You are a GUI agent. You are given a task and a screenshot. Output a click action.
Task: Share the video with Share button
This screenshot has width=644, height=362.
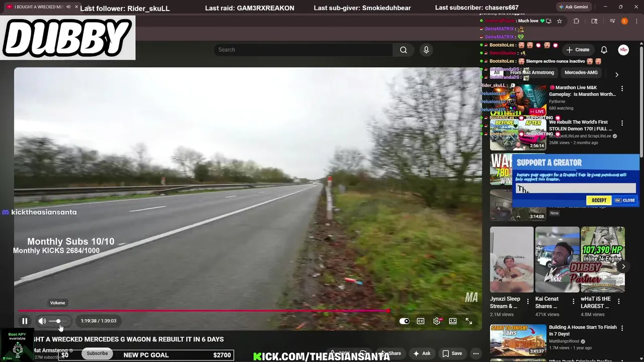[x=390, y=353]
